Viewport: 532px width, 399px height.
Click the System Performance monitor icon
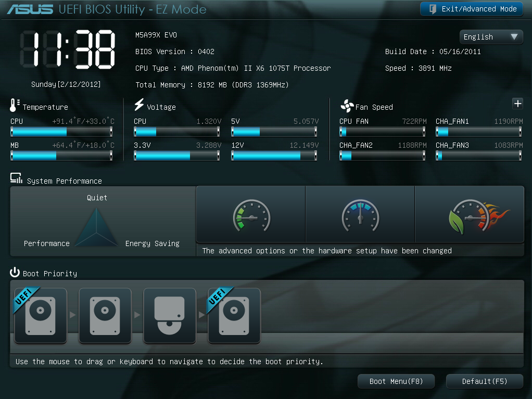(x=16, y=178)
